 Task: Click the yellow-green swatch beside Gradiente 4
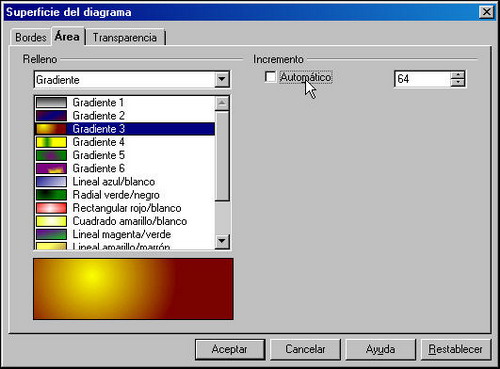51,142
